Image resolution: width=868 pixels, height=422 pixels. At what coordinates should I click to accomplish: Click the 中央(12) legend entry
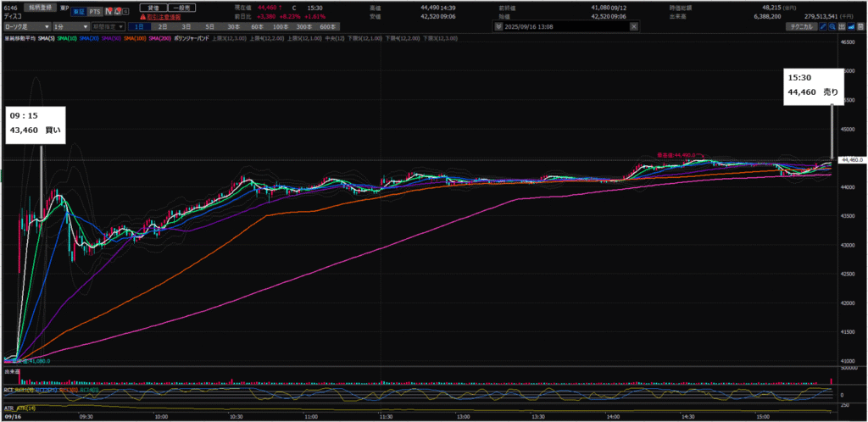(334, 39)
